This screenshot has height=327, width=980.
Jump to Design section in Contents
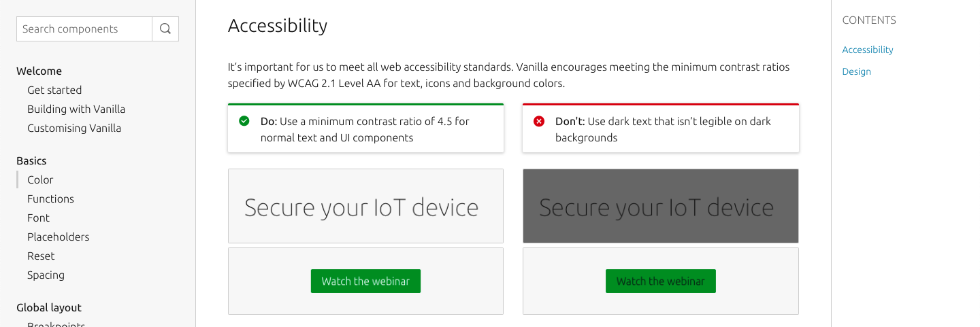point(856,71)
